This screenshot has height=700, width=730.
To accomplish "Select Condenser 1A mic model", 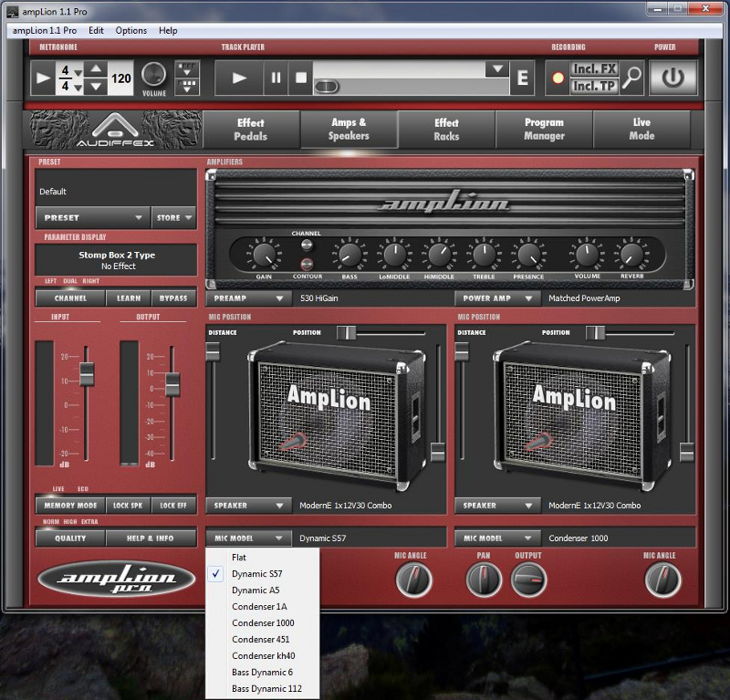I will tap(263, 606).
